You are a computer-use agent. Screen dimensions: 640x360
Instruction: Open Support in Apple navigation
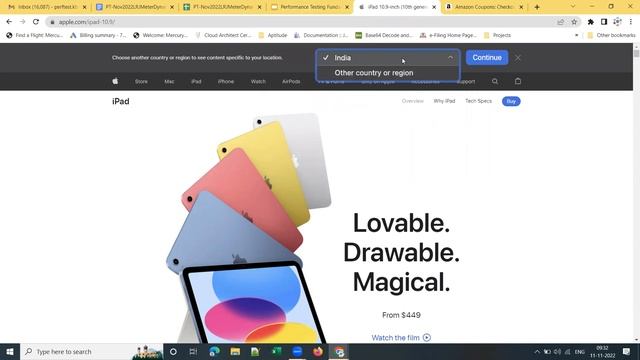click(467, 82)
